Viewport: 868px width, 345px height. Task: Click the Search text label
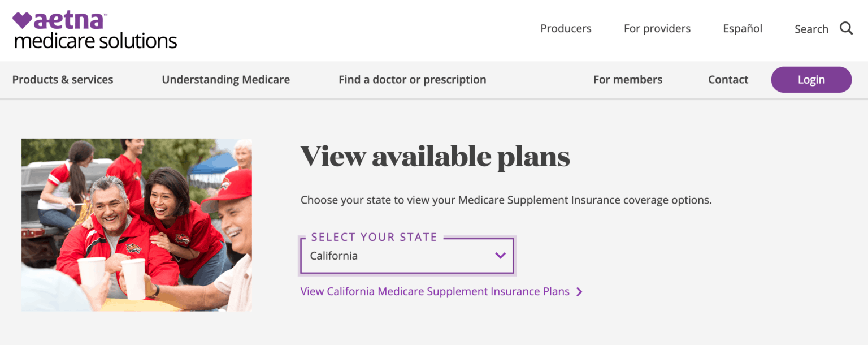[811, 29]
